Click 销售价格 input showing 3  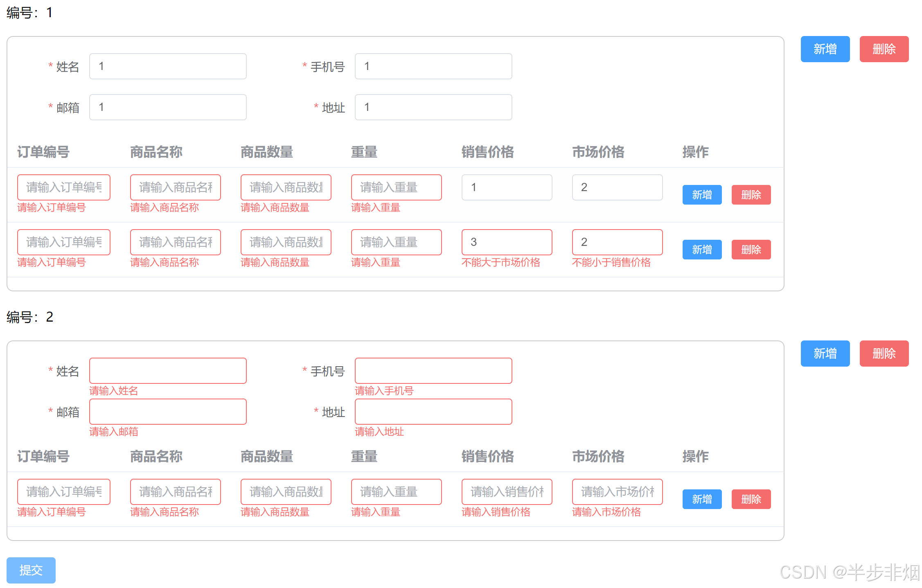[x=507, y=242]
